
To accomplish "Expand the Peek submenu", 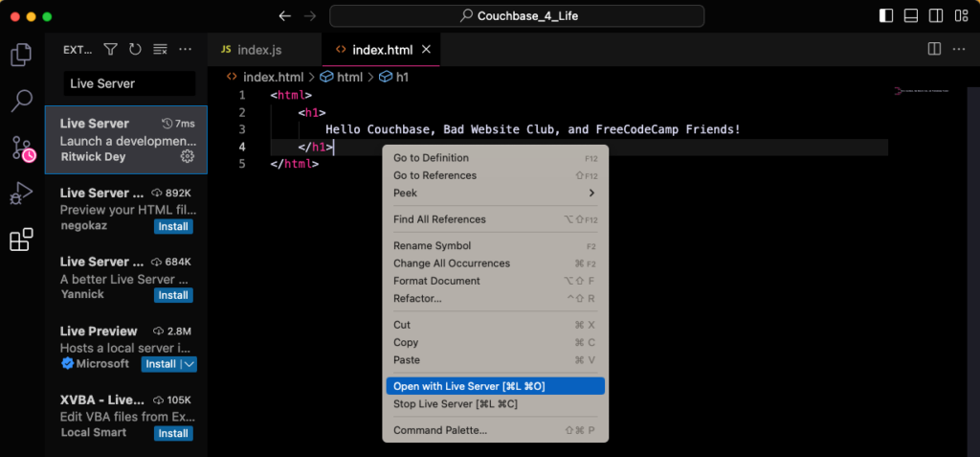I will [495, 193].
